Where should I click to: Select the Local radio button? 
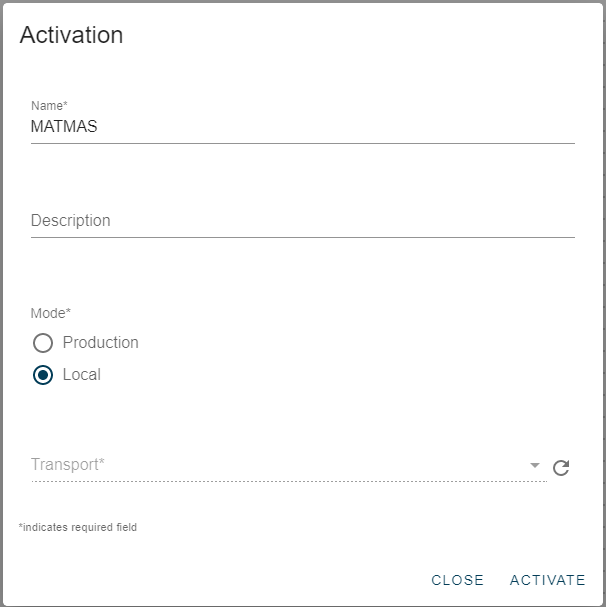coord(42,375)
